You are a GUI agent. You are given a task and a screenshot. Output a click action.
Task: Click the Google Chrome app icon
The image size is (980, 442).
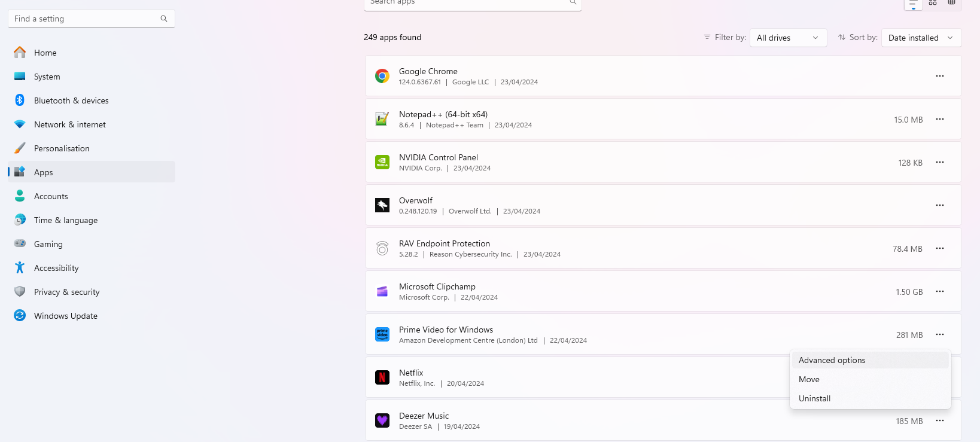(382, 76)
